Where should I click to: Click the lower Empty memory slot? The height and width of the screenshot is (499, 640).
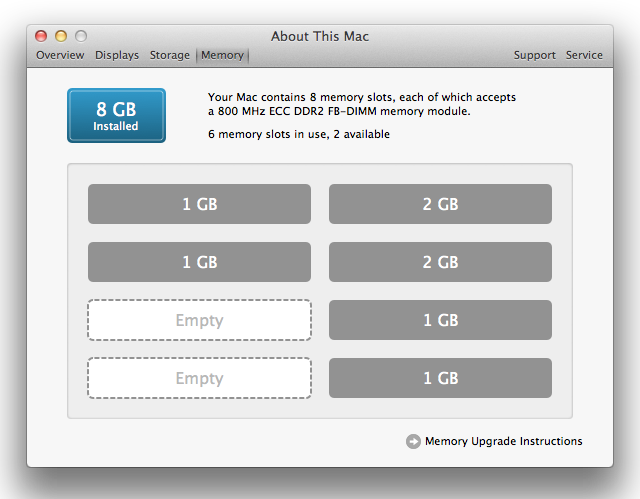point(199,378)
